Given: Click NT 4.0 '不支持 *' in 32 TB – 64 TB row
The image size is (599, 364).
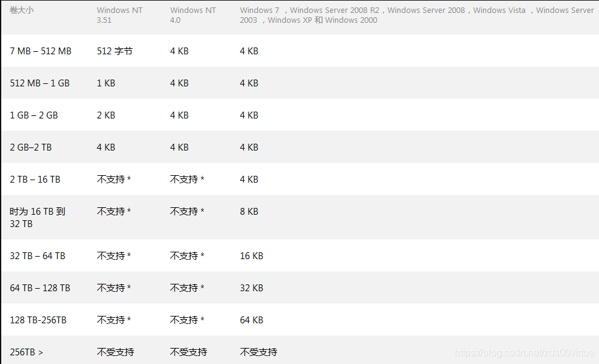Looking at the screenshot, I should coord(187,255).
